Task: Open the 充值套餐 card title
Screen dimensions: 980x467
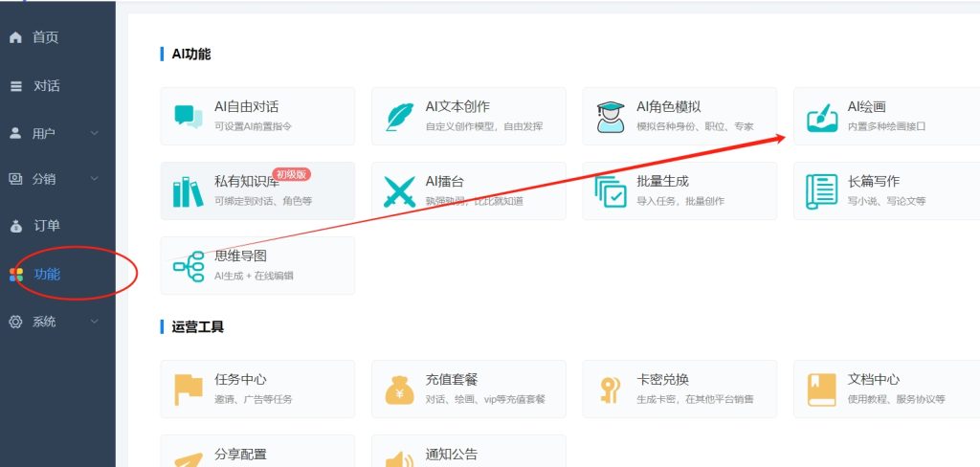Action: (452, 380)
